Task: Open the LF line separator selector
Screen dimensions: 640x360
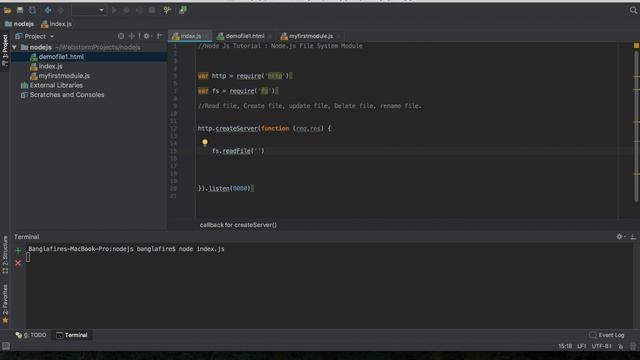Action: pos(582,346)
